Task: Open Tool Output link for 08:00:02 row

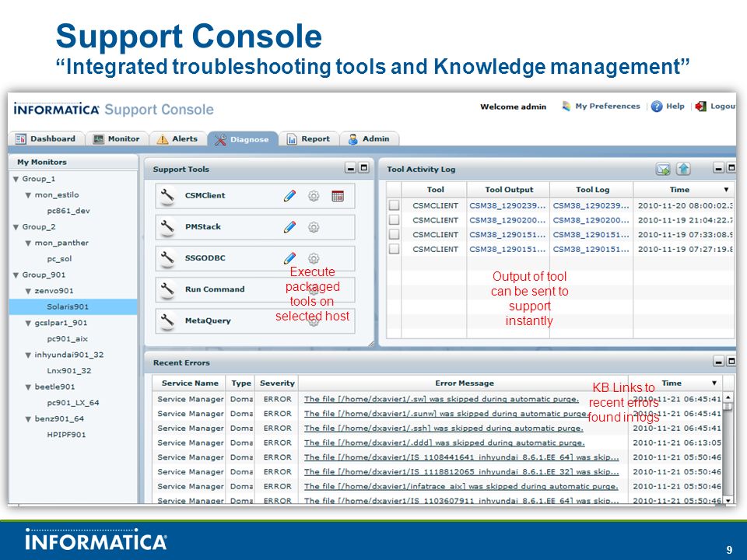Action: pyautogui.click(x=507, y=205)
